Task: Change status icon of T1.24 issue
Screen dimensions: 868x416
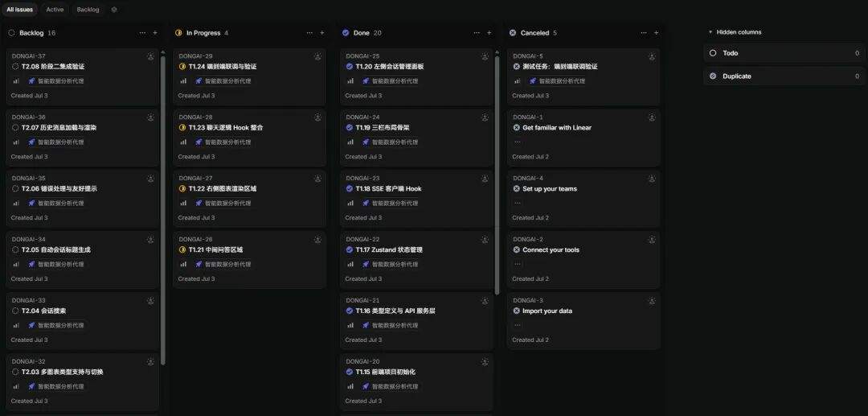Action: (182, 67)
